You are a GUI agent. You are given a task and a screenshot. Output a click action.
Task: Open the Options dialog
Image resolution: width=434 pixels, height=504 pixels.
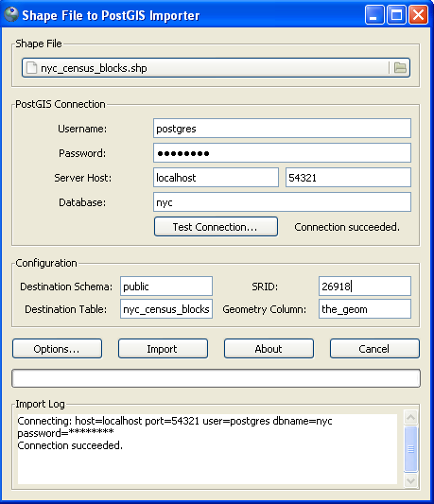coord(58,349)
